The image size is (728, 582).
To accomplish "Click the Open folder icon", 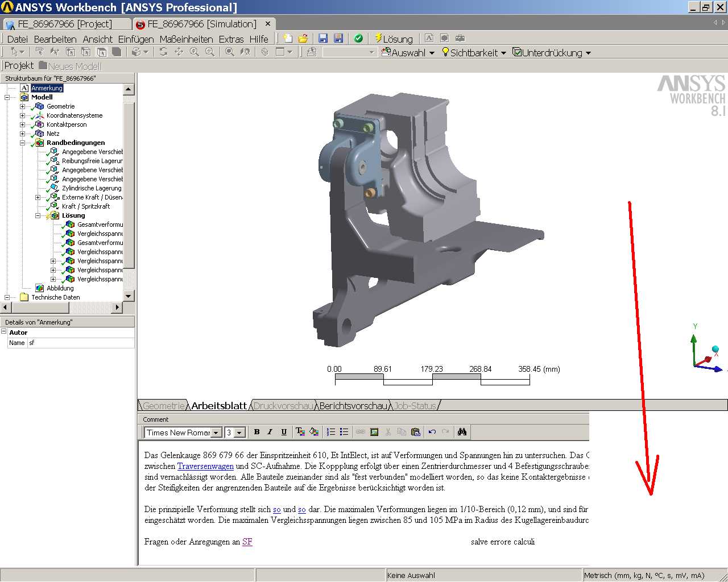I will 303,39.
